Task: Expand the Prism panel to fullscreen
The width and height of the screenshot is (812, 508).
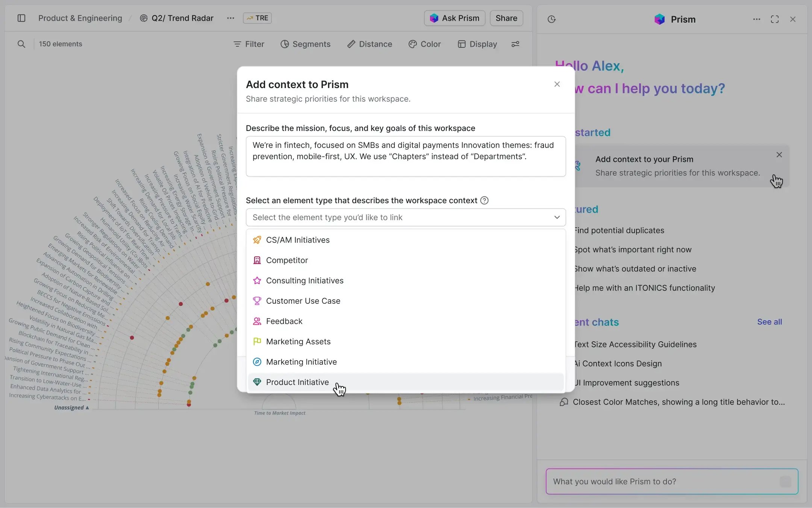Action: click(775, 19)
